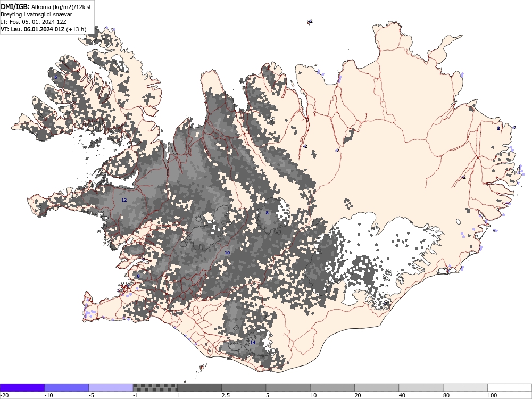Click the pale gray 40 to 80 legend swatch
532x399 pixels.
[421, 387]
